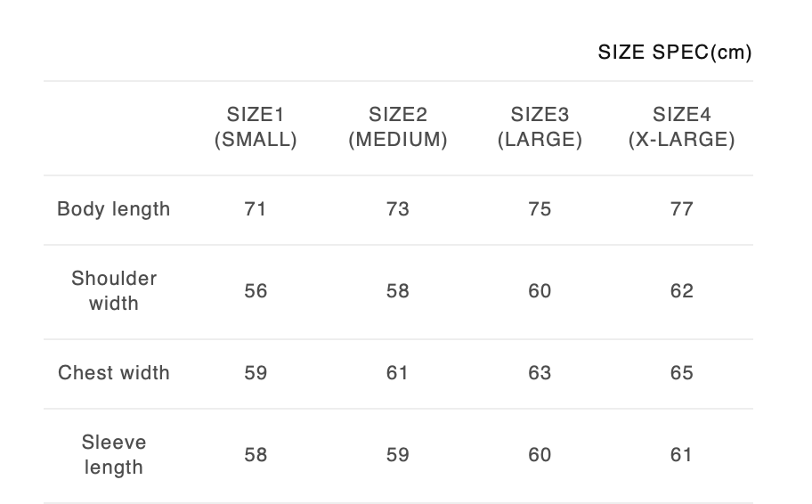Click body length value 77 for X-LARGE
This screenshot has width=812, height=504.
point(681,209)
